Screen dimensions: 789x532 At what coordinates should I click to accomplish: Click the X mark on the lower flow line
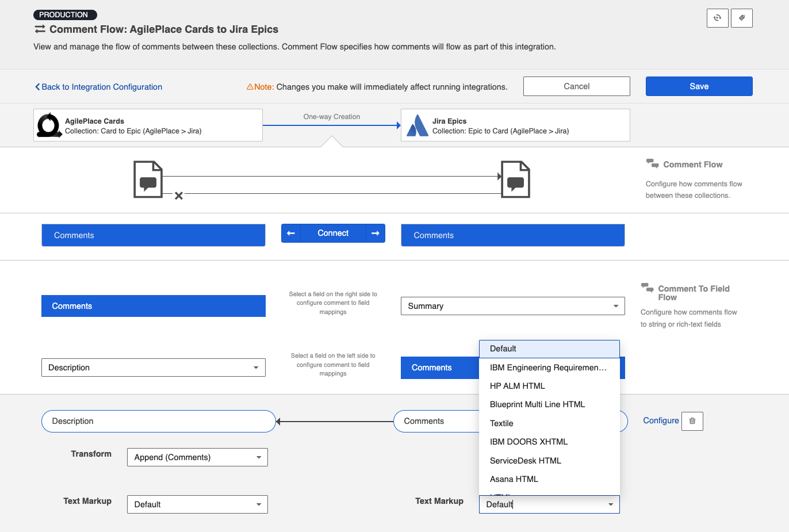tap(179, 196)
